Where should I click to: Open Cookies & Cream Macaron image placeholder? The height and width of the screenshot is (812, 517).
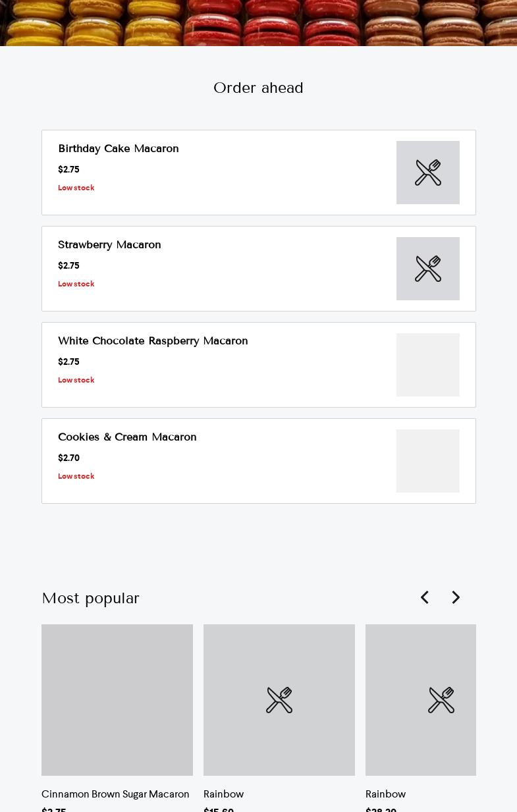[x=428, y=461]
